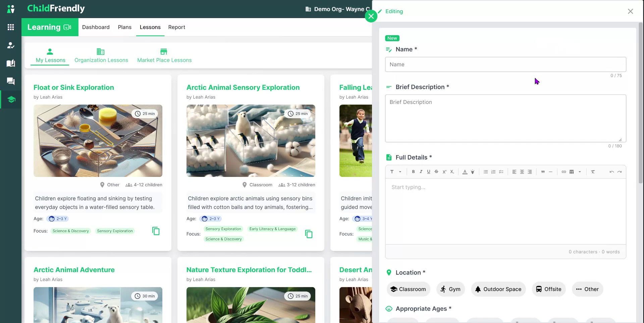Select the Gym location chip
The height and width of the screenshot is (323, 644).
click(450, 289)
